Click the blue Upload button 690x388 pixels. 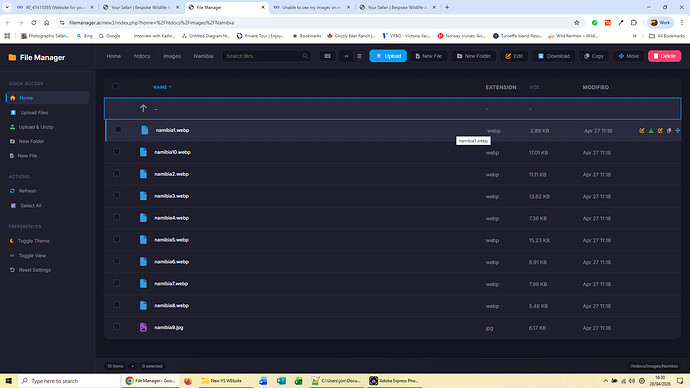click(x=388, y=56)
